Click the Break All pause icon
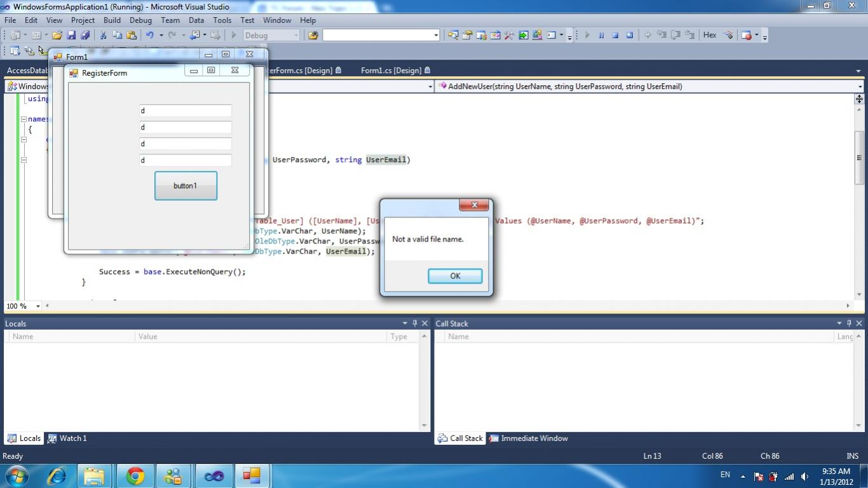This screenshot has width=868, height=488. point(601,36)
